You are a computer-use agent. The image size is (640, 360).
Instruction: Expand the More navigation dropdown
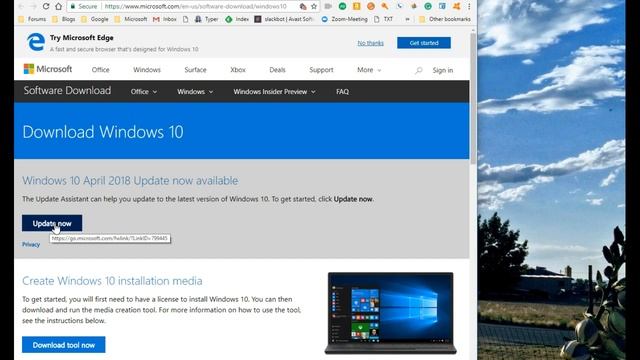point(369,70)
